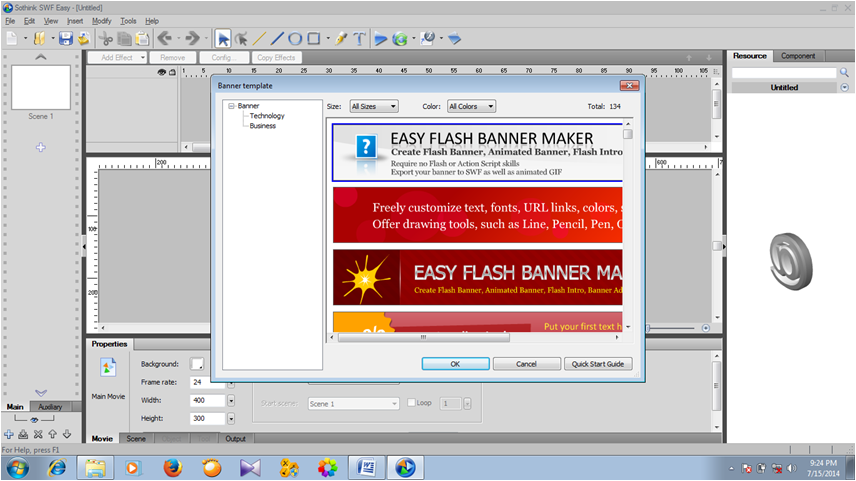
Task: Switch to the Component tab
Action: [x=797, y=56]
